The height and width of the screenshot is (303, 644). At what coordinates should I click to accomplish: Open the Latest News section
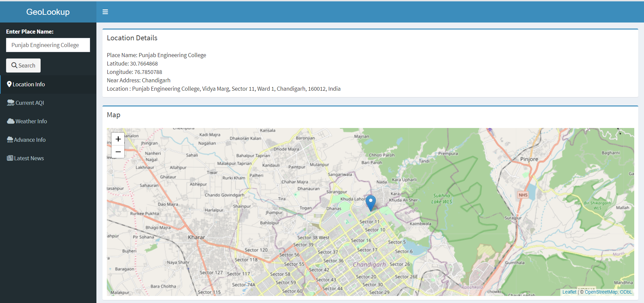pos(48,158)
